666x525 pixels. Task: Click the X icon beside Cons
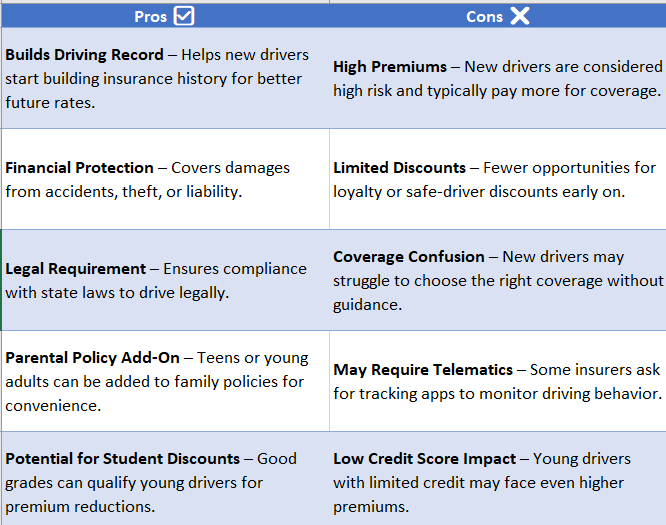point(520,16)
